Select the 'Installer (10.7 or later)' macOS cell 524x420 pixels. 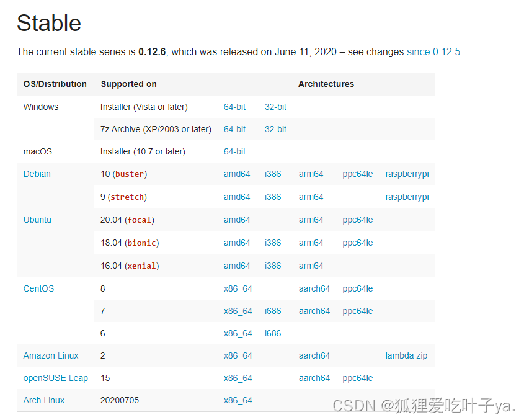click(143, 151)
